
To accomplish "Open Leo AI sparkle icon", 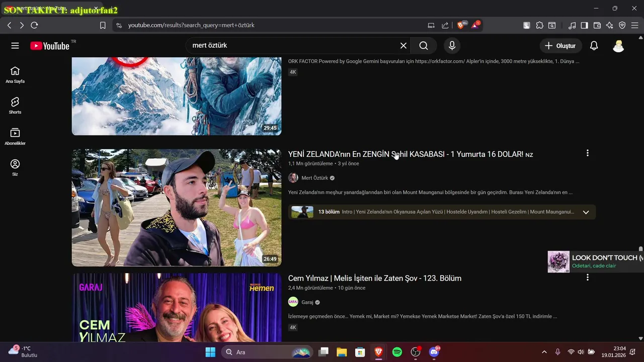I will (x=610, y=25).
